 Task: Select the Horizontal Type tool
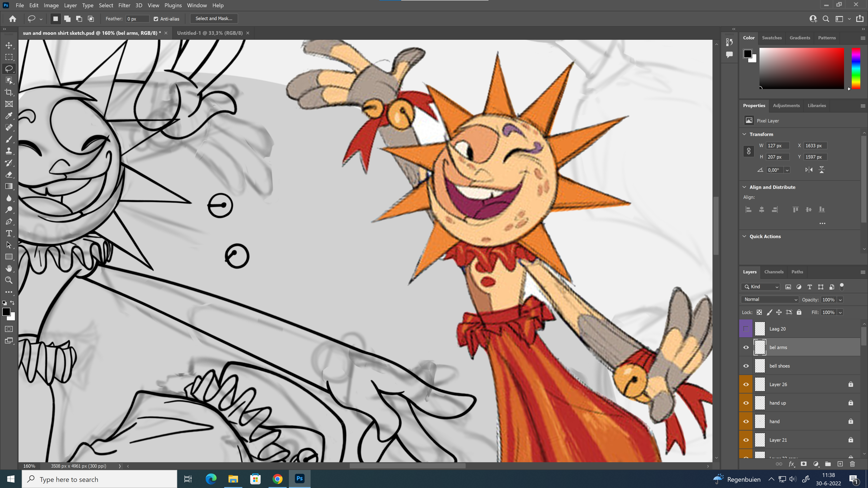point(9,233)
